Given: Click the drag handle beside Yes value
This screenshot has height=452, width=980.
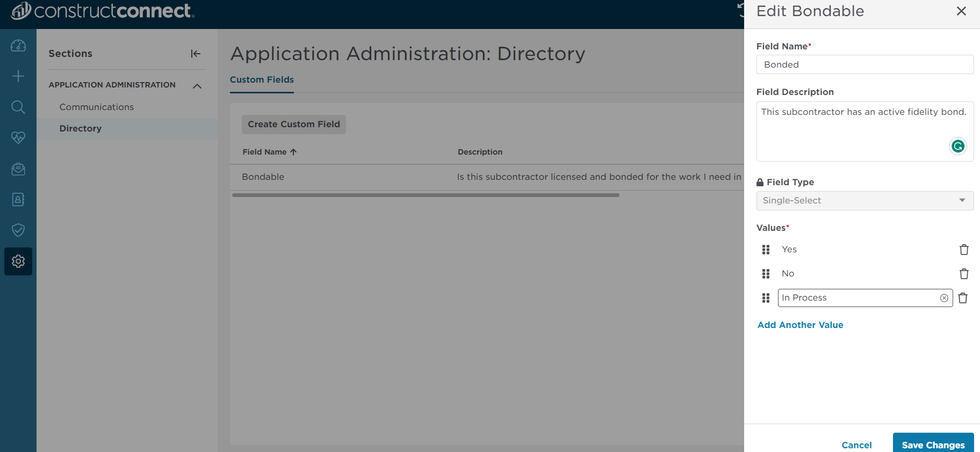Looking at the screenshot, I should point(766,250).
